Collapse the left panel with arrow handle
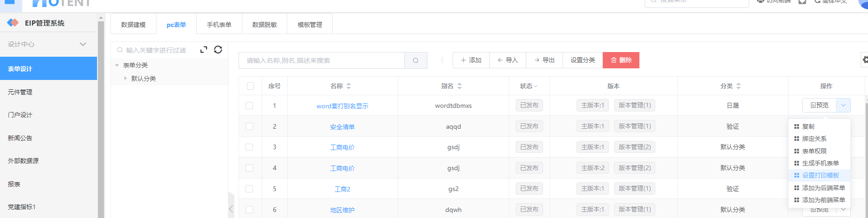The width and height of the screenshot is (868, 218). 231,209
